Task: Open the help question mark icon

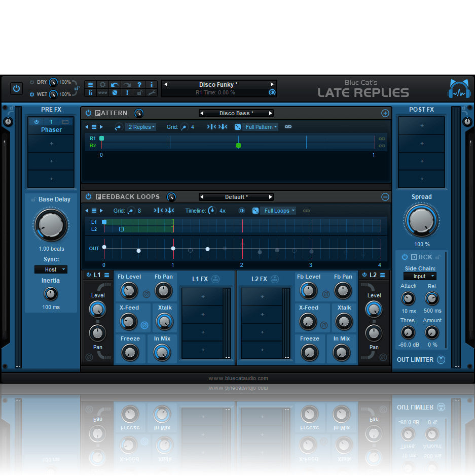Action: tap(139, 85)
